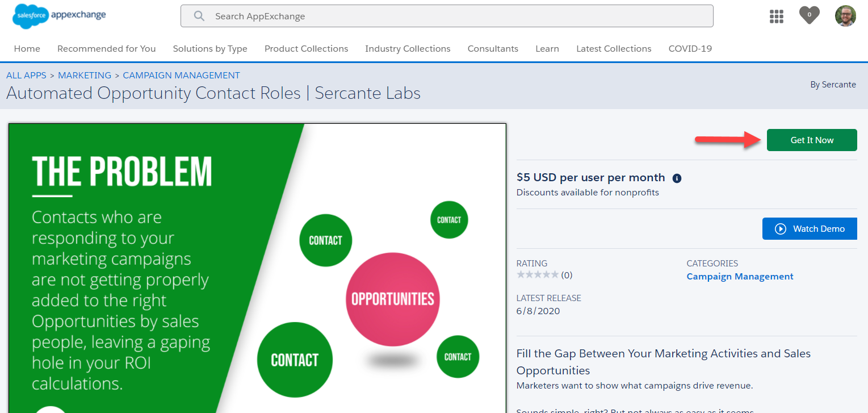Open the favorites heart icon
The width and height of the screenshot is (868, 413).
coord(810,15)
